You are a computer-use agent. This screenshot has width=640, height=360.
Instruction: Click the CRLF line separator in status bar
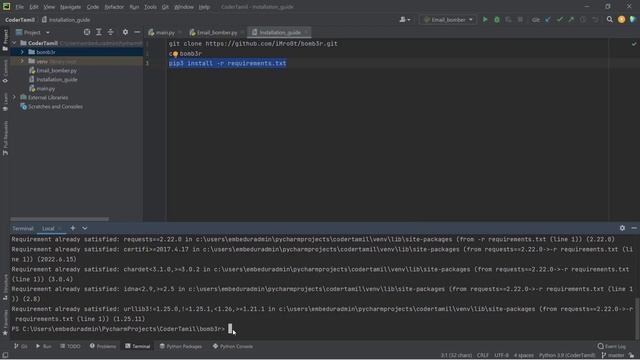click(x=482, y=355)
